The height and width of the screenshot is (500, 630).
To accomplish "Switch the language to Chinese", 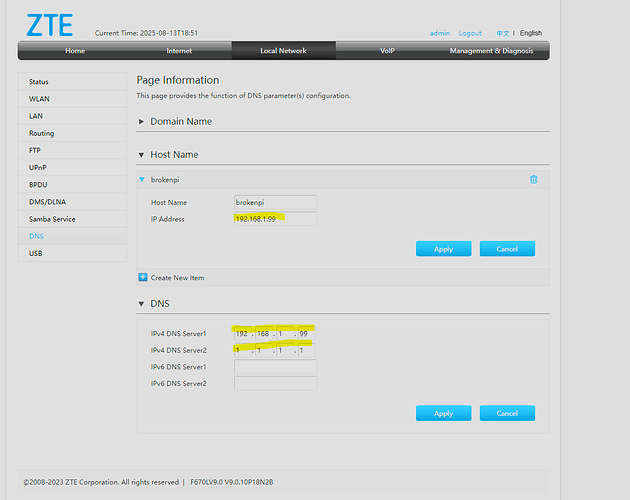I will pos(502,33).
